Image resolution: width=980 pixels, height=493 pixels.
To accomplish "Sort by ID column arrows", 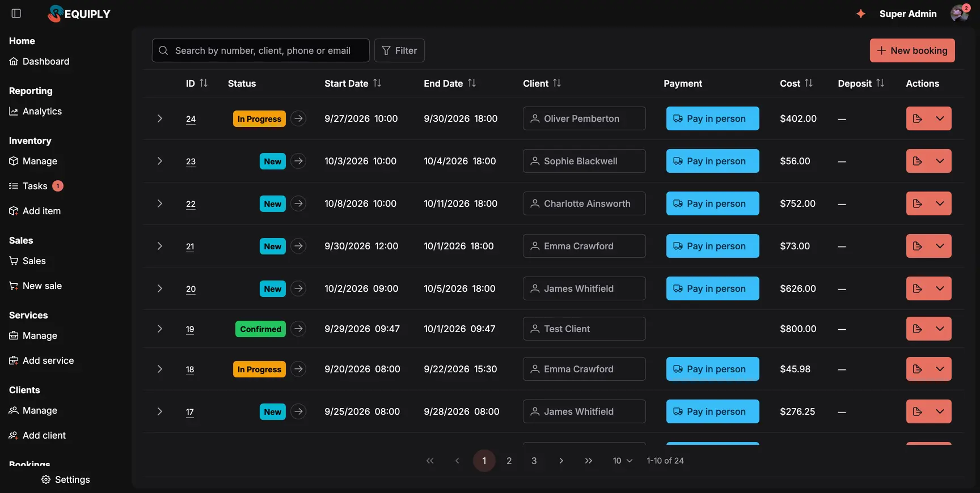I will coord(204,83).
